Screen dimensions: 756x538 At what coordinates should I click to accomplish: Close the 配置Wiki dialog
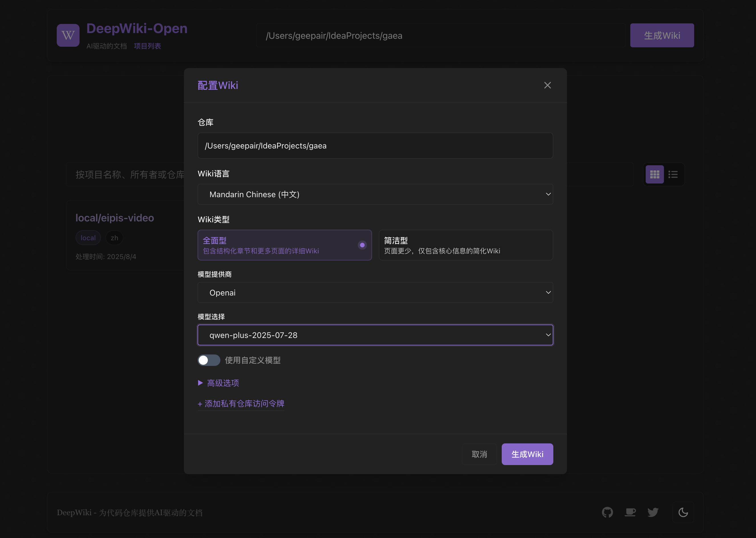547,85
